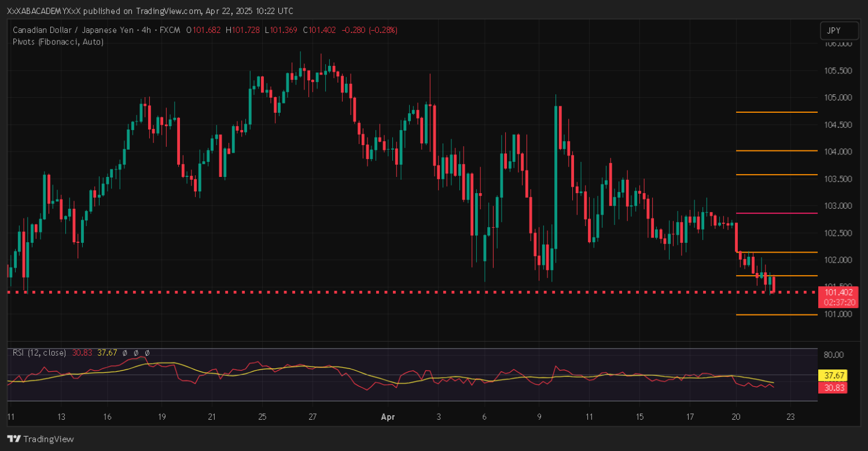Image resolution: width=868 pixels, height=451 pixels.
Task: Click the date label 27 on time axis
Action: 312,416
